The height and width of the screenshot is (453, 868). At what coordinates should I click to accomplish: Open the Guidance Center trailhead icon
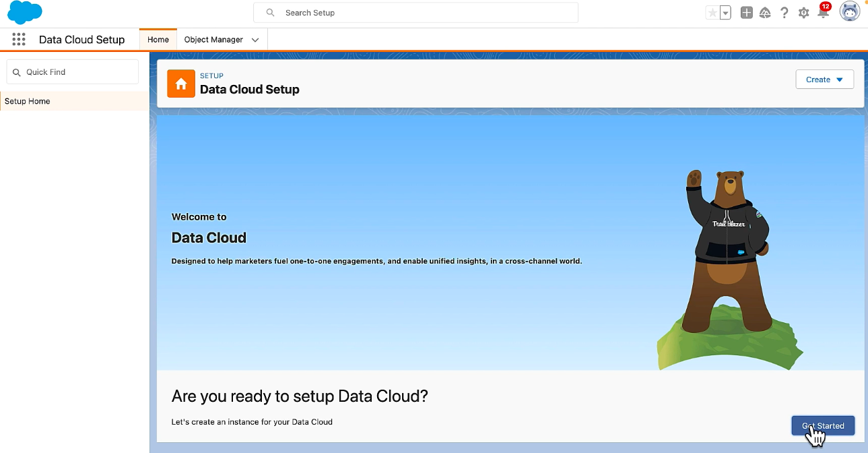click(765, 11)
